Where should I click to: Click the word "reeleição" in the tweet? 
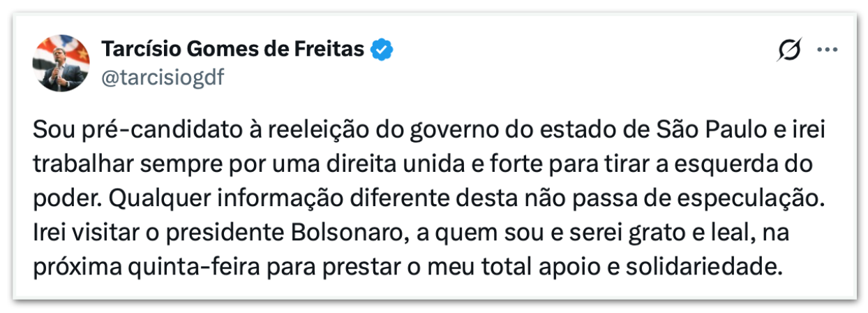pos(284,130)
